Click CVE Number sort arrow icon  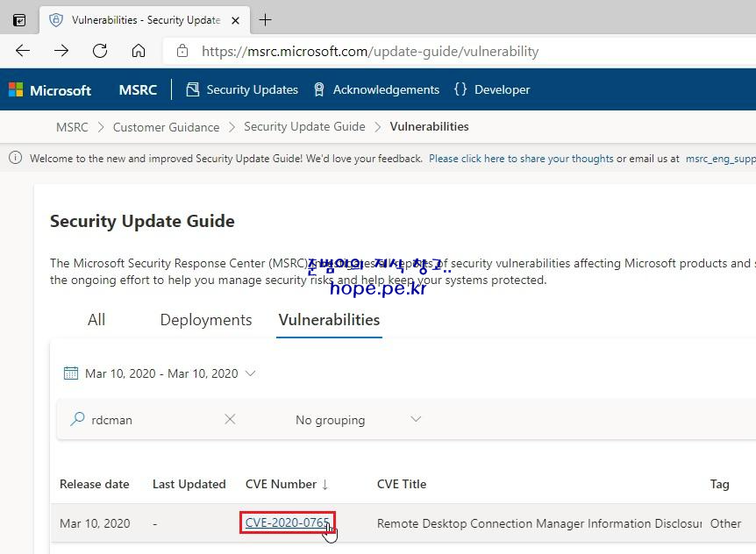pos(325,485)
